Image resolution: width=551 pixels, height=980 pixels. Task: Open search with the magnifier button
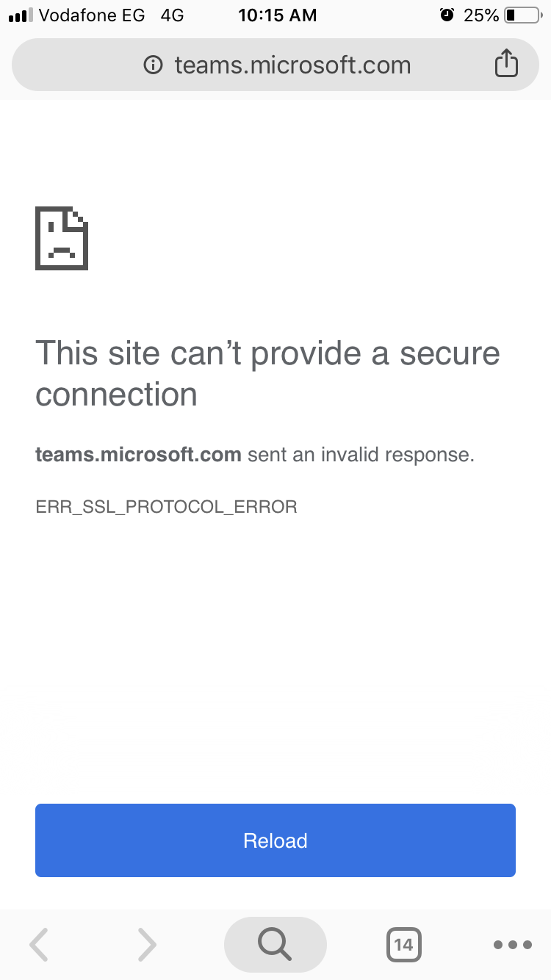(275, 944)
